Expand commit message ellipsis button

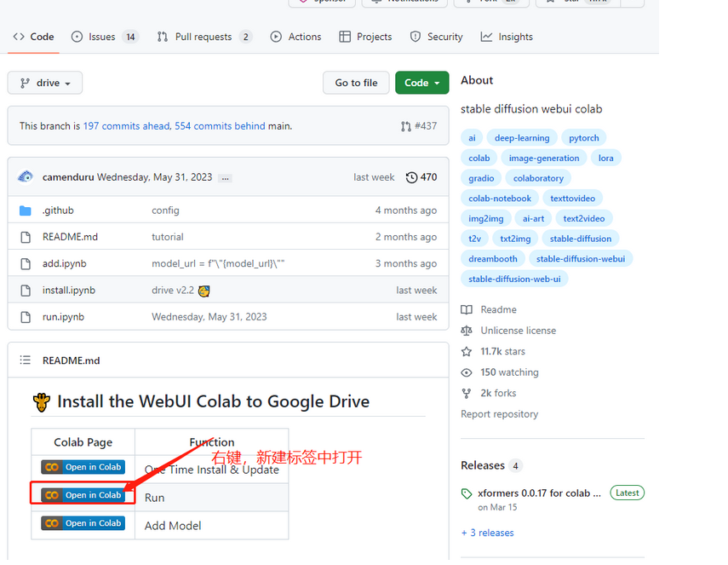coord(225,178)
